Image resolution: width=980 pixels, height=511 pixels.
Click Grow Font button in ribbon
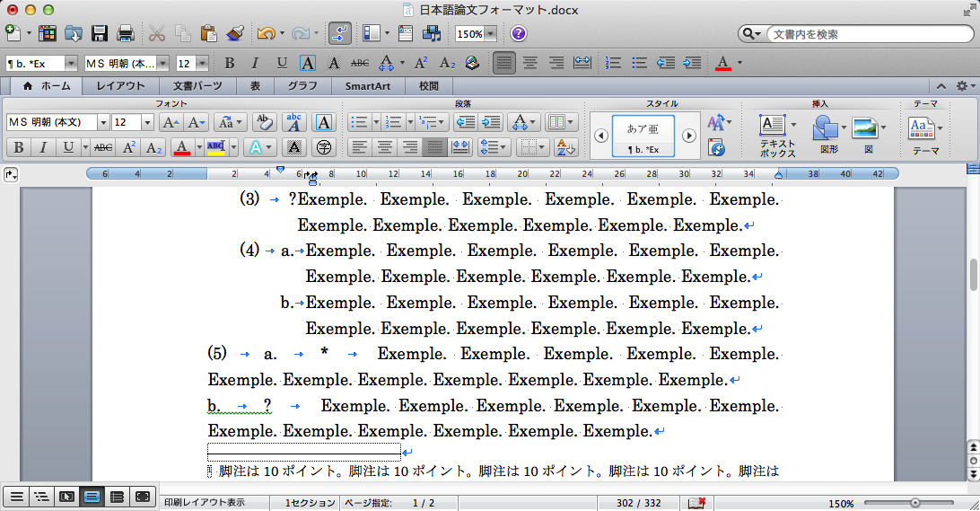[171, 123]
